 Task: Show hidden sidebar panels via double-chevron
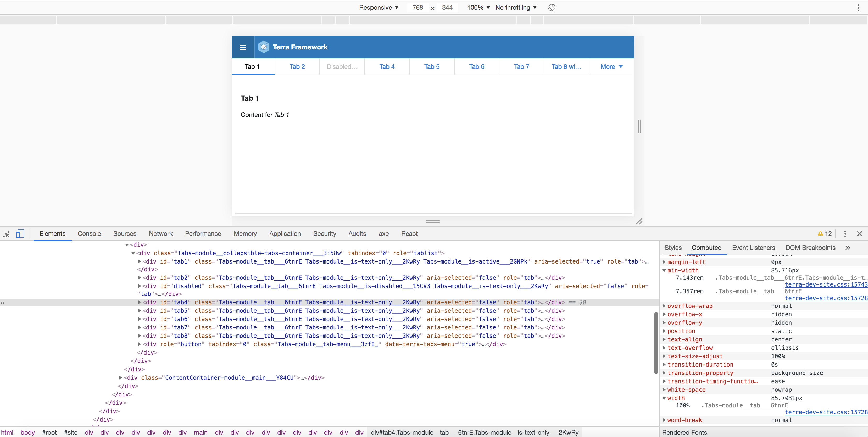(x=848, y=248)
